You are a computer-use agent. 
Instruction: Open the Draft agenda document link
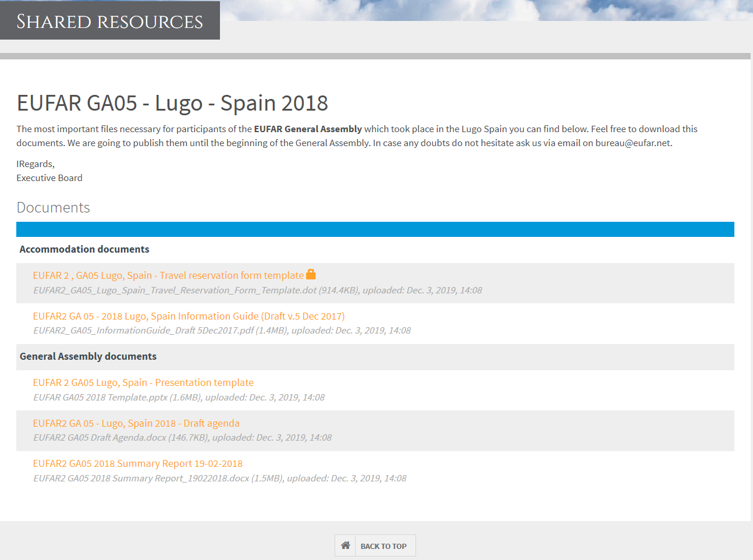136,423
